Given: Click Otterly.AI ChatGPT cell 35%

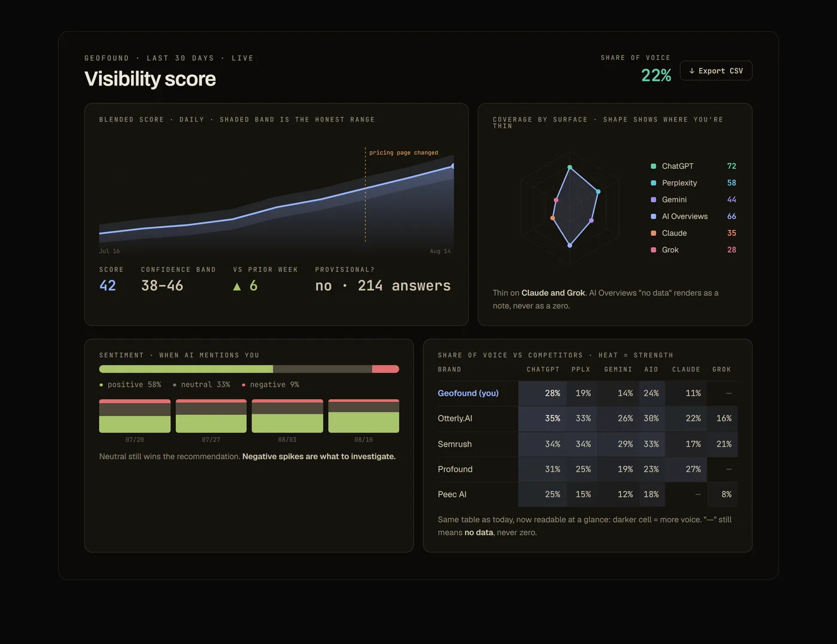Looking at the screenshot, I should click(x=542, y=419).
